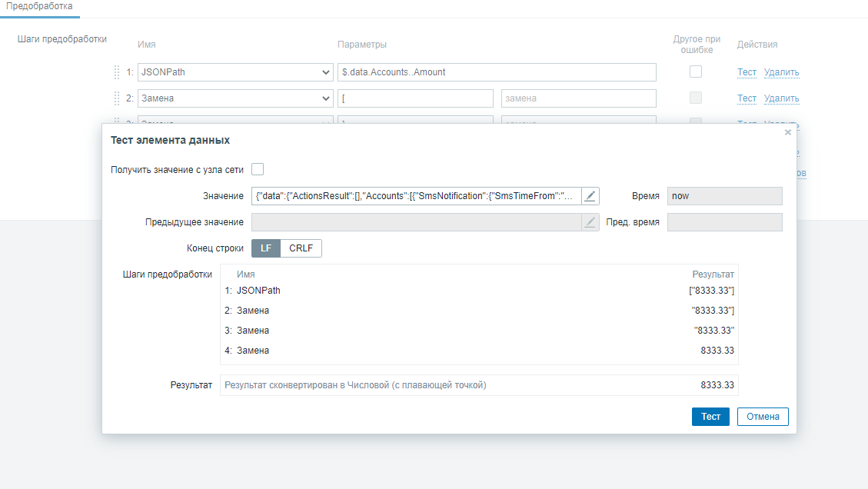The image size is (868, 489).
Task: Click the Значение JSON input field
Action: tap(415, 196)
